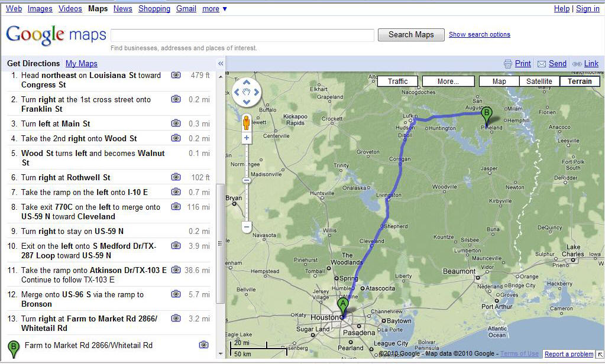605x364 pixels.
Task: Open the Terms of Use link
Action: pyautogui.click(x=519, y=353)
